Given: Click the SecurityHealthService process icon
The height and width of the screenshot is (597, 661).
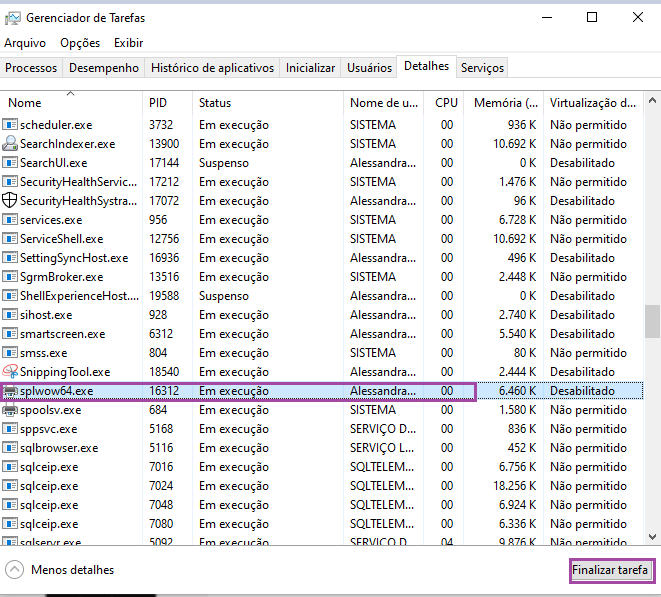Looking at the screenshot, I should point(10,182).
